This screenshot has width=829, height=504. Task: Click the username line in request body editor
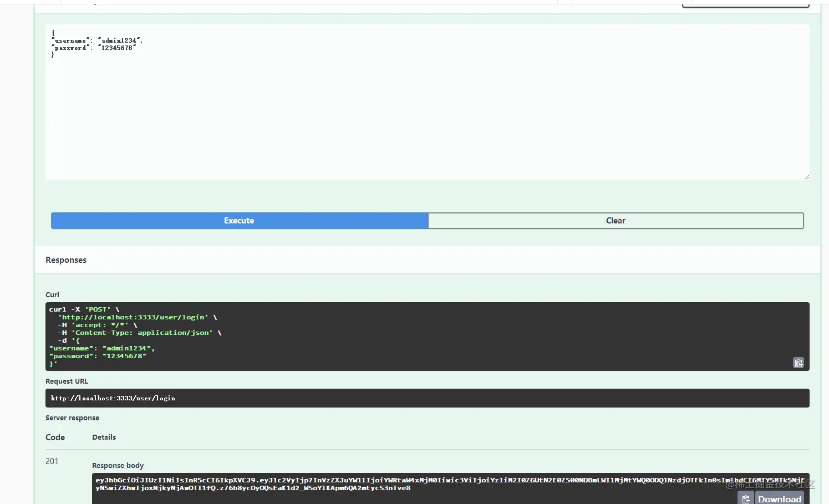[97, 40]
